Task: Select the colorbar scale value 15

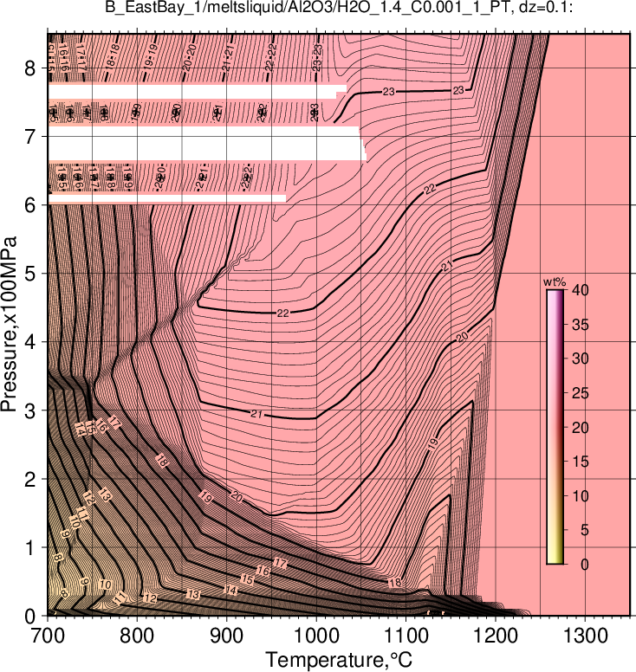Action: pyautogui.click(x=581, y=462)
